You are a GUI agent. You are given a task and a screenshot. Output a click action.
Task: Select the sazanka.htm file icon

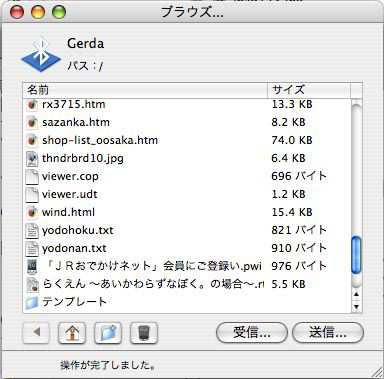click(32, 122)
